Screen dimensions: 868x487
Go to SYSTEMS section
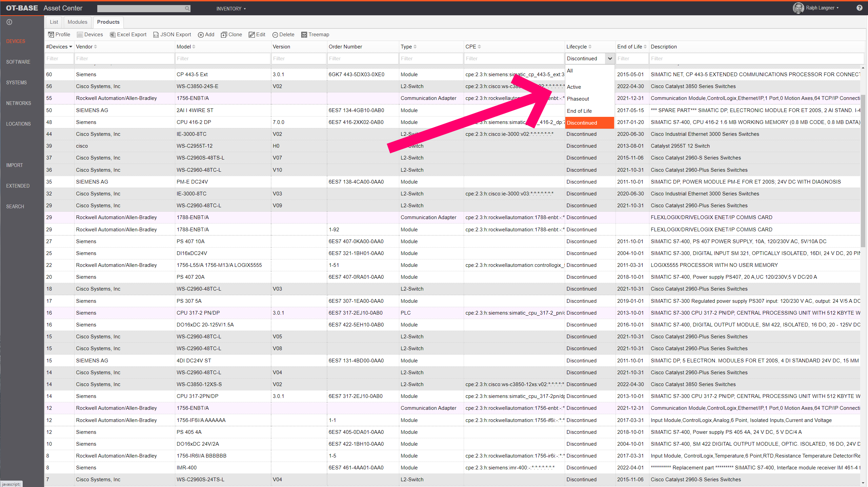[16, 83]
